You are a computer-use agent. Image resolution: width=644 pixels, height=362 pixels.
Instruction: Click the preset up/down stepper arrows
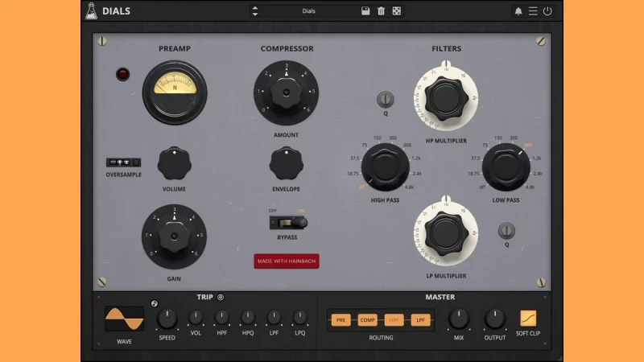click(x=255, y=11)
